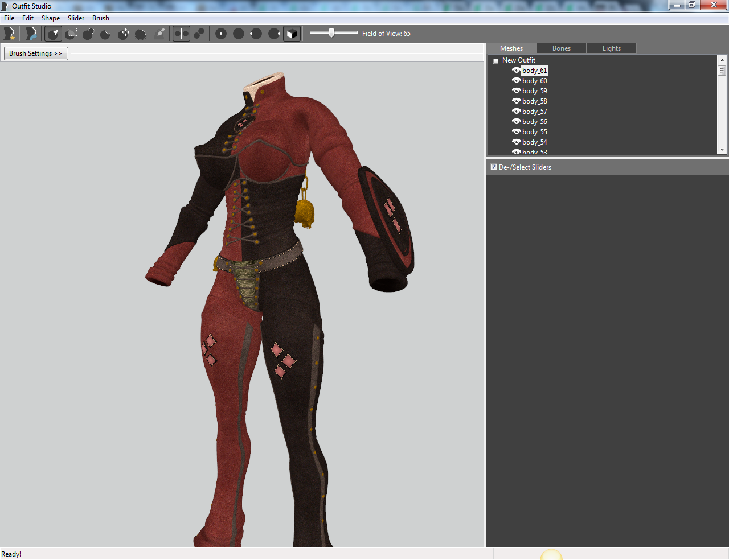Switch to the Bones tab
The image size is (729, 560).
(x=562, y=48)
